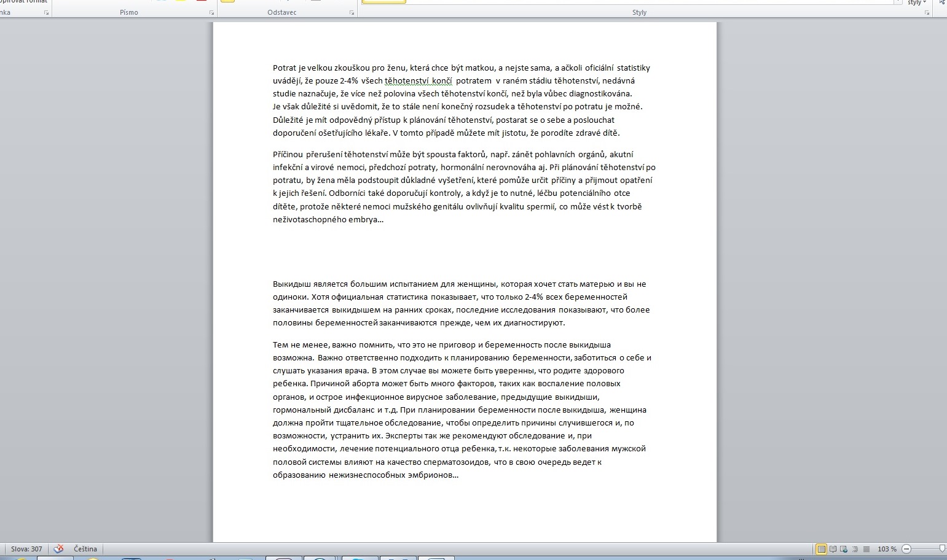Open the Styly pane dialog launcher
This screenshot has width=947, height=560.
pos(927,13)
